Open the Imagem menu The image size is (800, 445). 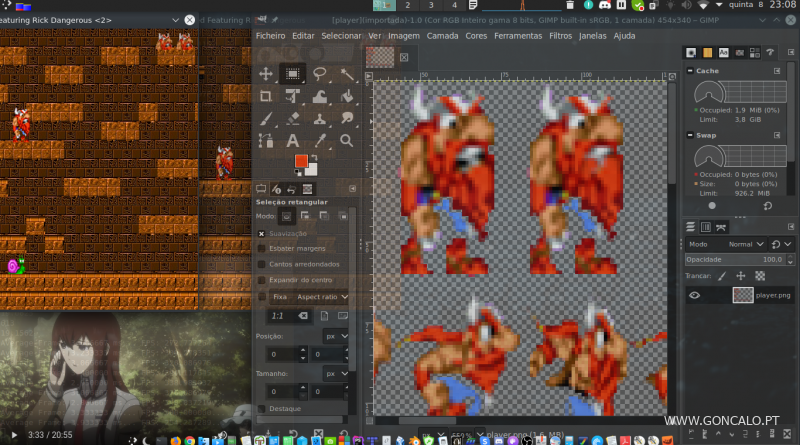pos(404,36)
